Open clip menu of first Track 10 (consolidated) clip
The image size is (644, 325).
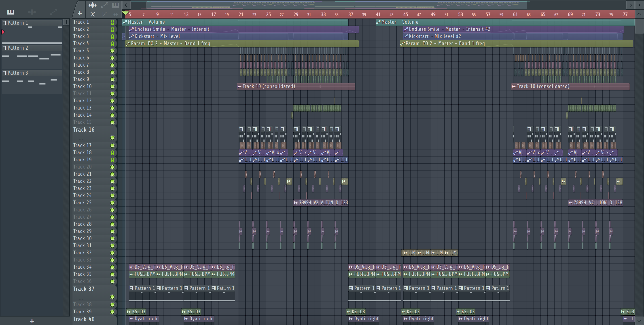pyautogui.click(x=239, y=86)
